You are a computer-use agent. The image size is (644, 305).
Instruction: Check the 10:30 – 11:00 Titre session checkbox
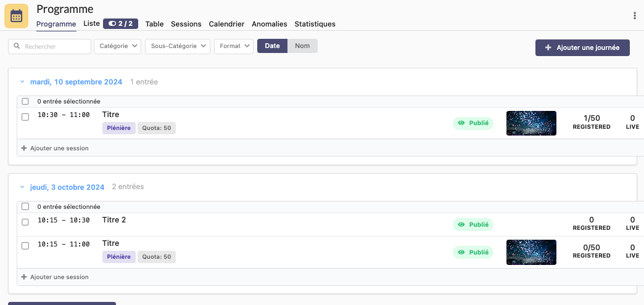(25, 116)
